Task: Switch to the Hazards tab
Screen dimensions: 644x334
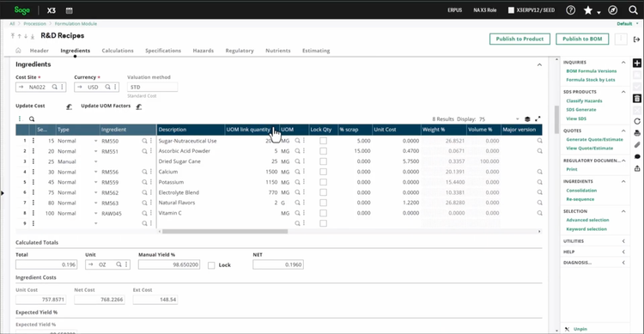Action: pos(204,51)
